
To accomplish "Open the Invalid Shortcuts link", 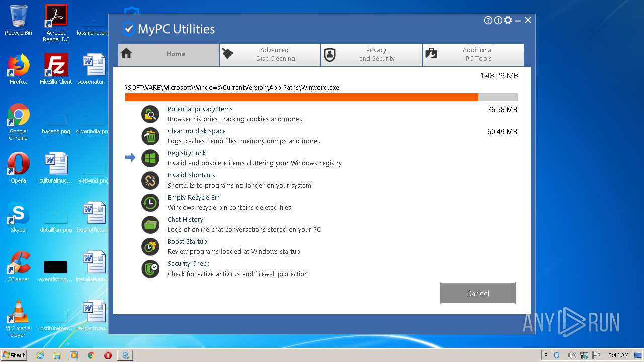I will pyautogui.click(x=191, y=175).
